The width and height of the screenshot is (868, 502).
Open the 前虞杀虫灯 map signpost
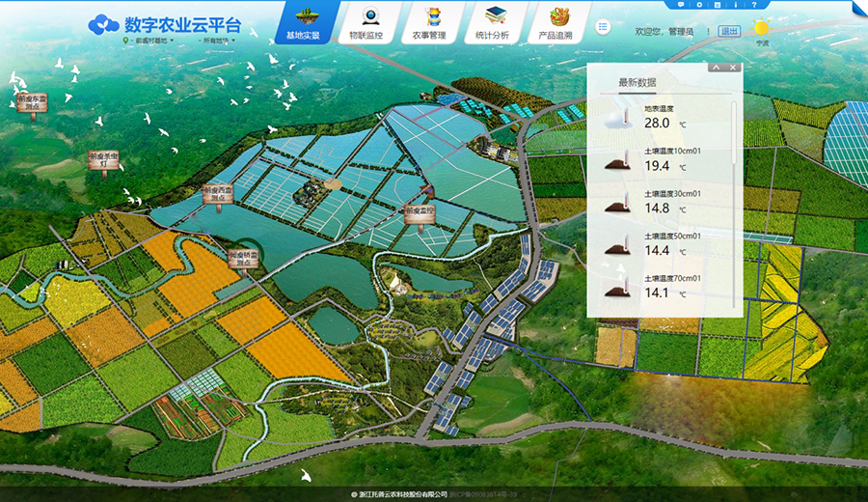(103, 161)
